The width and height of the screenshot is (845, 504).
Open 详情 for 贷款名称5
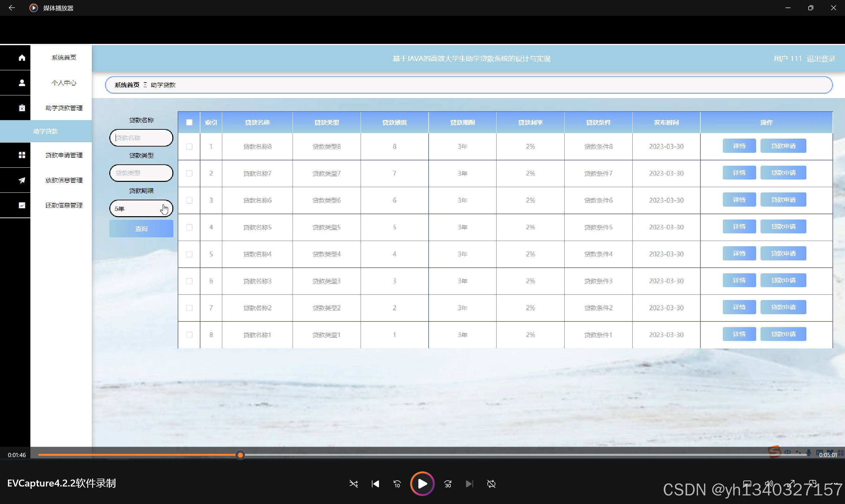739,226
